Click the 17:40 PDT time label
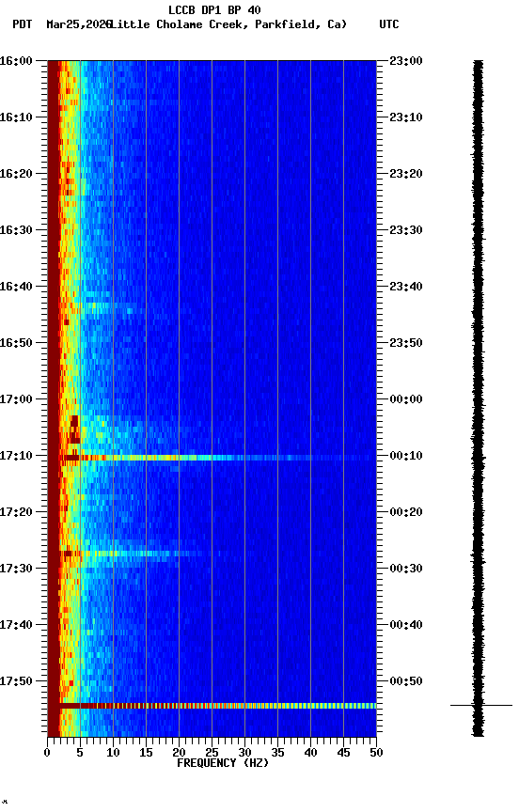The width and height of the screenshot is (519, 812). point(16,626)
